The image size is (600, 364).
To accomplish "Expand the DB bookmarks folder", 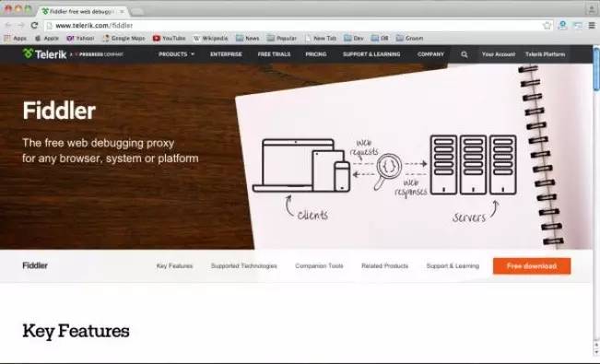I will 380,39.
